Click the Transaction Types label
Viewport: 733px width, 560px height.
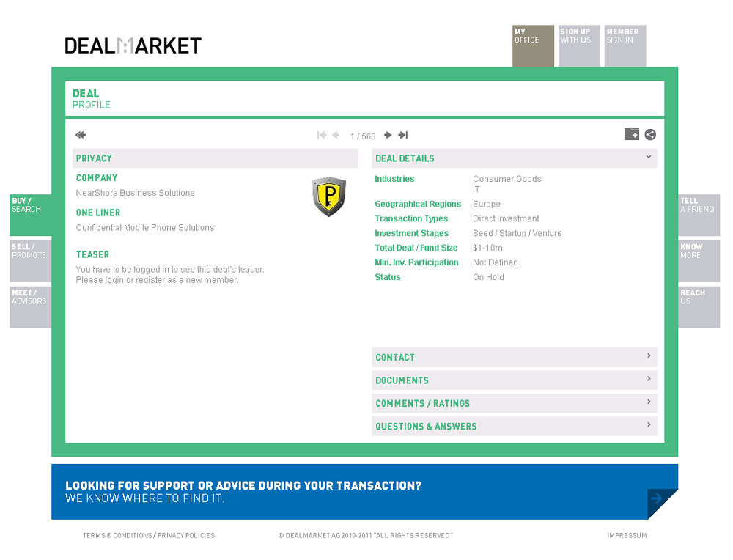coord(411,218)
